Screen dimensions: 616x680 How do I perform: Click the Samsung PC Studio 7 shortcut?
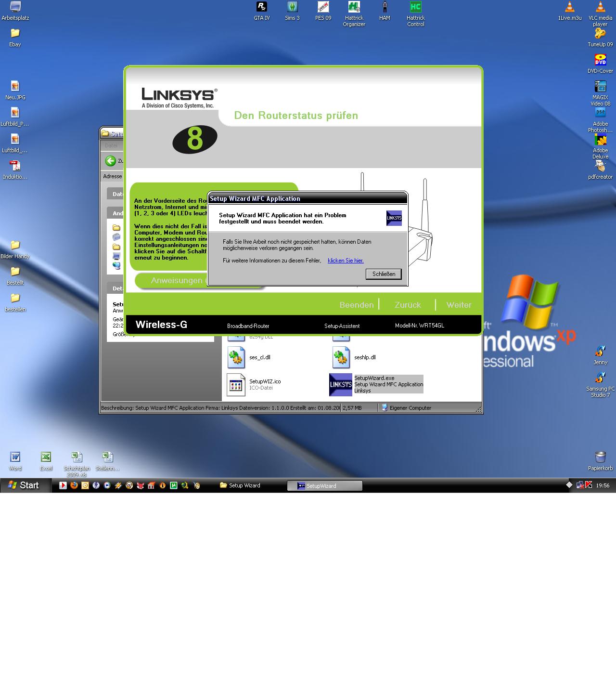pos(600,385)
